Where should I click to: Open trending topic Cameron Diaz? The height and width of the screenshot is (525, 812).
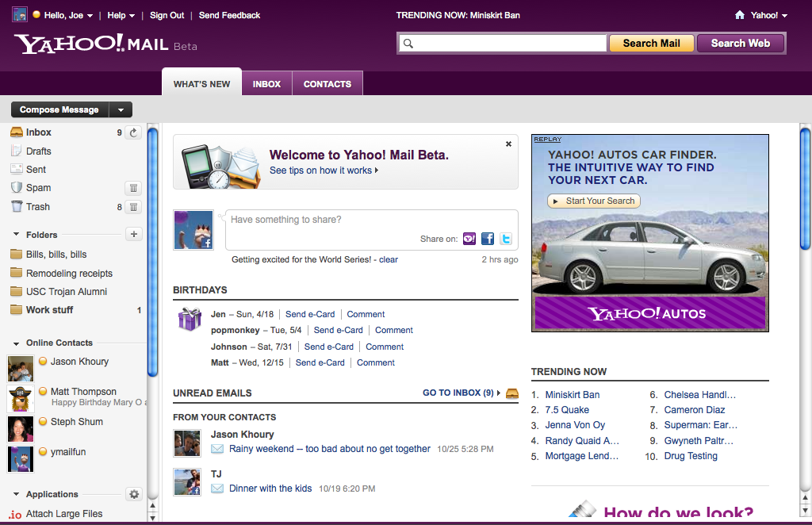695,409
